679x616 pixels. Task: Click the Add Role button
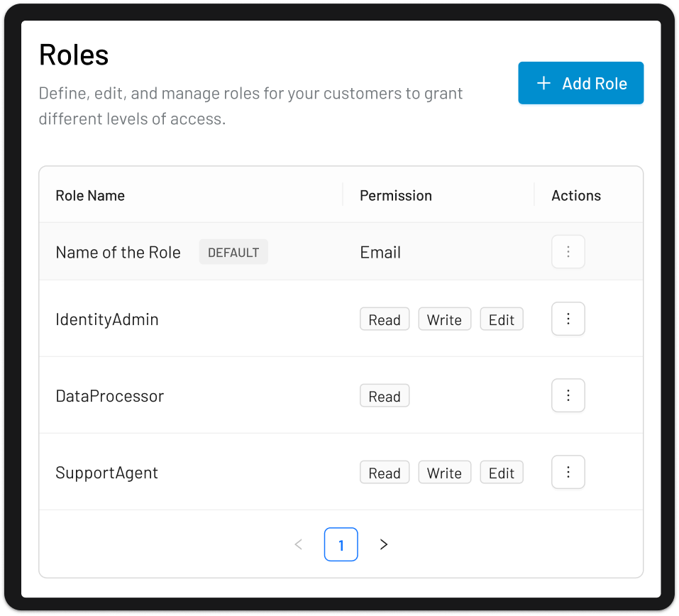pos(580,83)
